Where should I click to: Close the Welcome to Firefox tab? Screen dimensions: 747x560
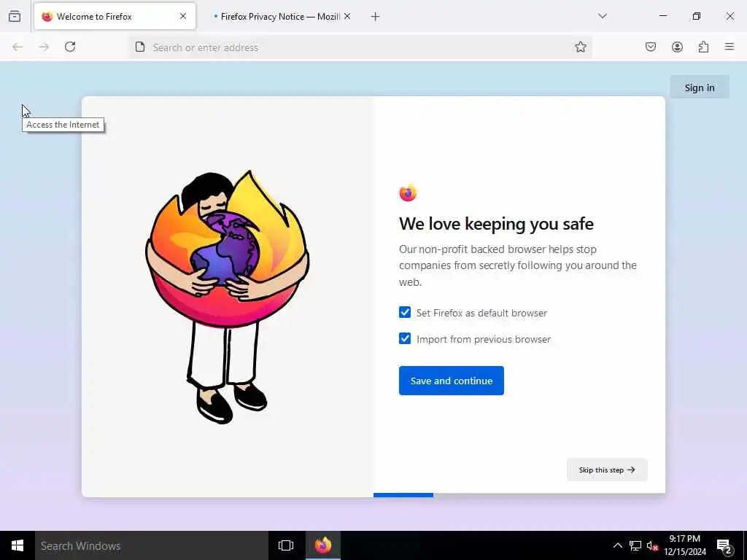click(x=183, y=16)
